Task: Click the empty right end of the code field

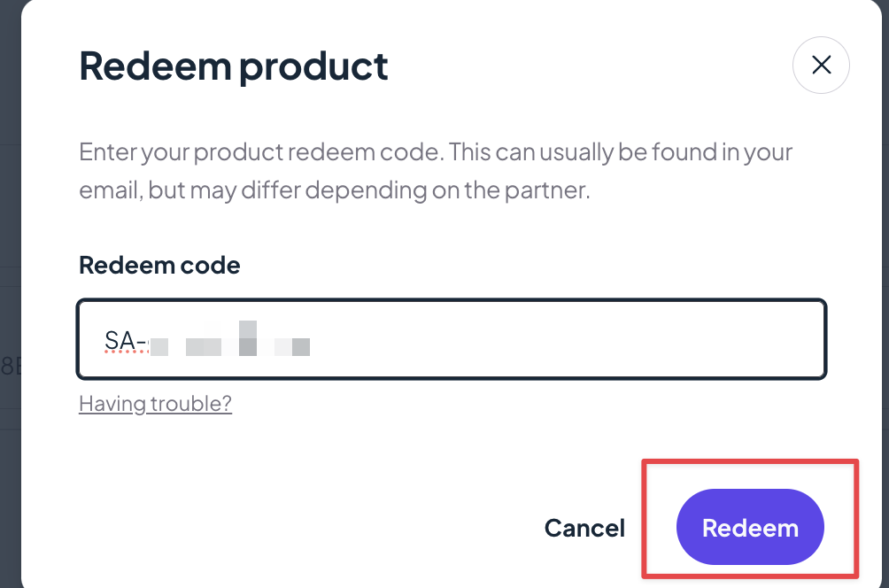Action: (x=708, y=341)
